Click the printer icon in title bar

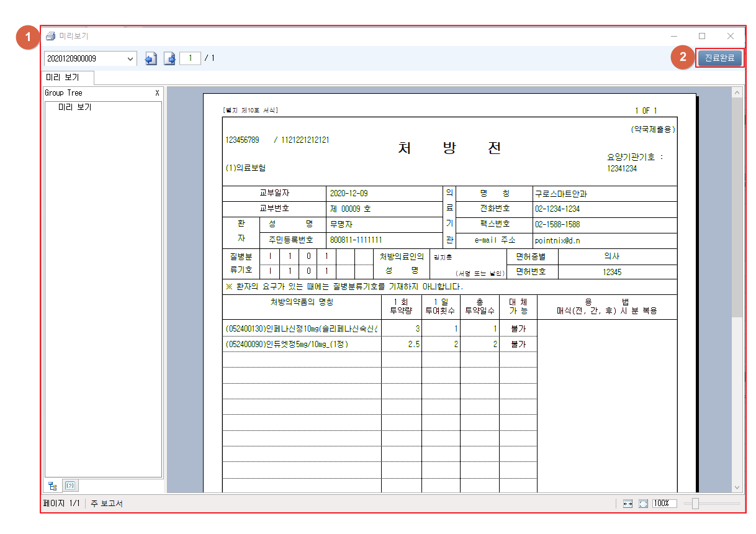51,36
